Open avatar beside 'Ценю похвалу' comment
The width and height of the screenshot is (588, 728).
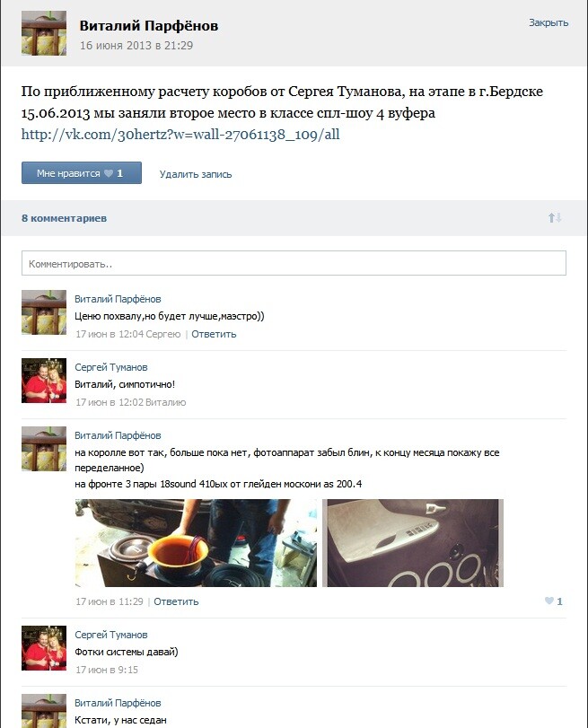(44, 312)
